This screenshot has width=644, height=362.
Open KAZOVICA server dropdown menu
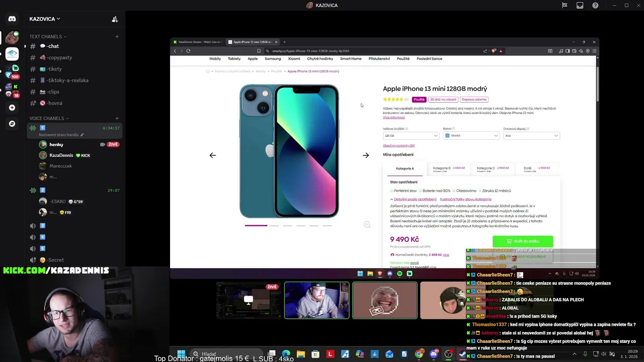coord(45,19)
